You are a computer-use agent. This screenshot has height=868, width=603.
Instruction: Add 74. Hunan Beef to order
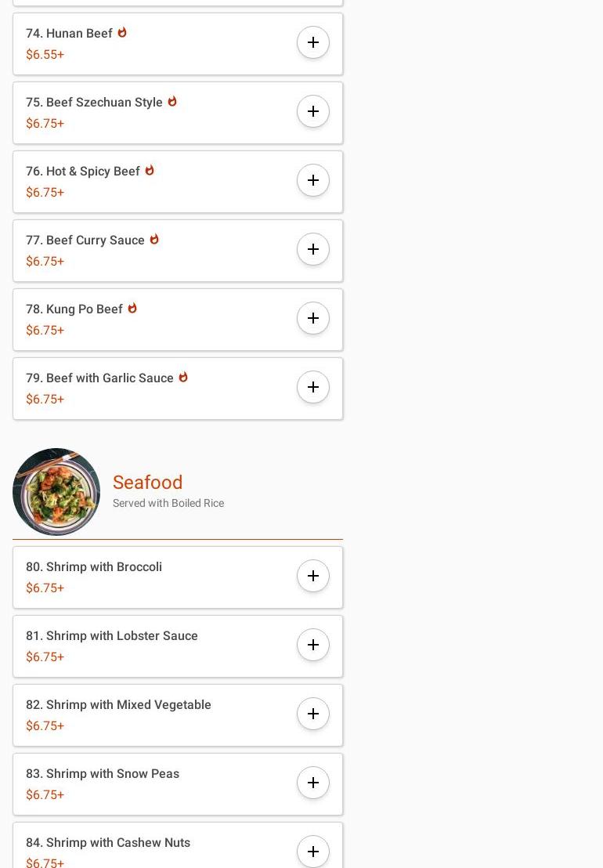click(x=313, y=42)
